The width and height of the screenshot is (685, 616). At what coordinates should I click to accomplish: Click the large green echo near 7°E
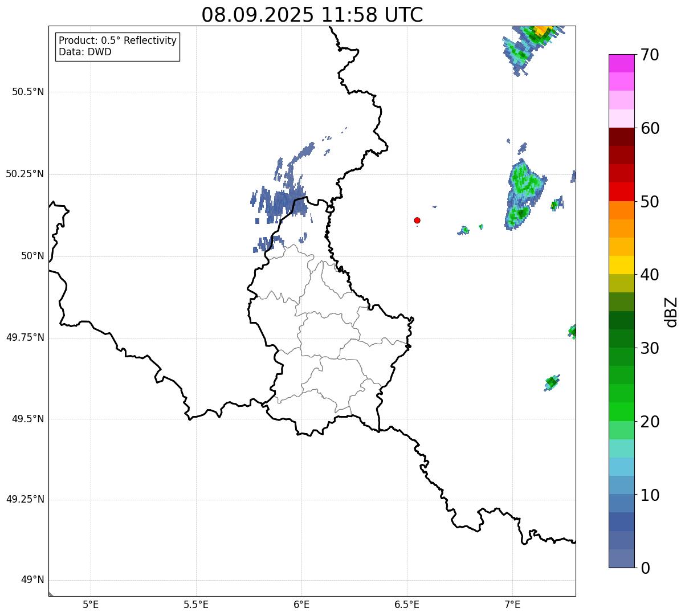click(x=524, y=194)
